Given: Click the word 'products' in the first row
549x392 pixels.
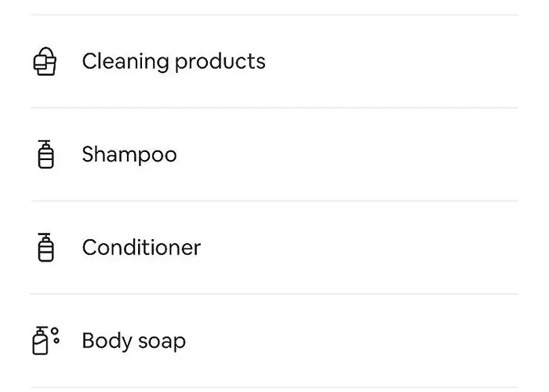Looking at the screenshot, I should point(220,62).
